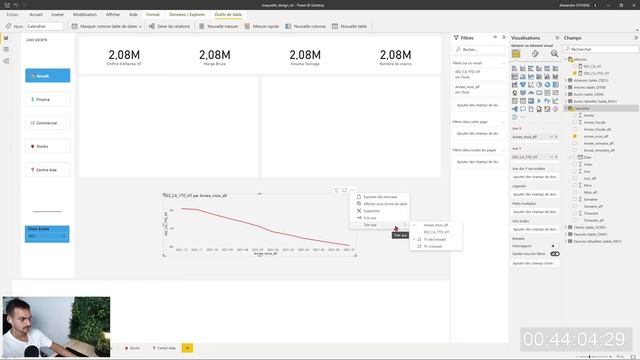Click the Stocks navigation button
This screenshot has height=360, width=640.
(48, 146)
